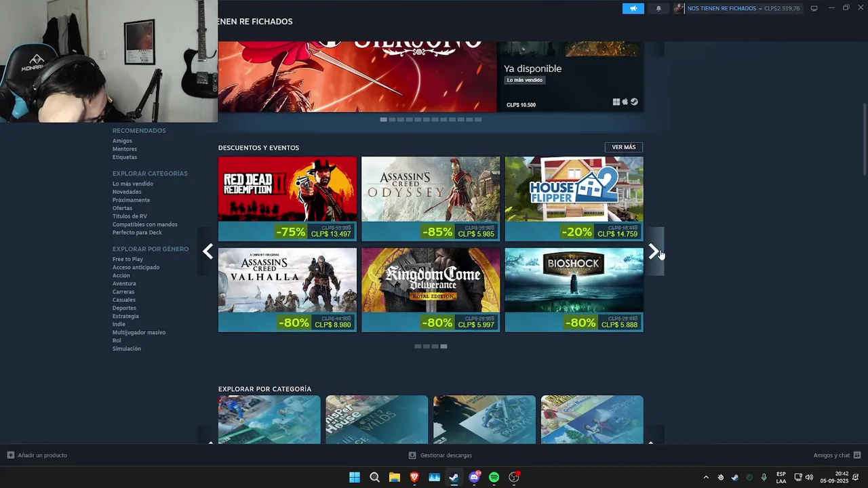Click the Steam platform icon on the featured game
The image size is (868, 488).
click(x=634, y=102)
